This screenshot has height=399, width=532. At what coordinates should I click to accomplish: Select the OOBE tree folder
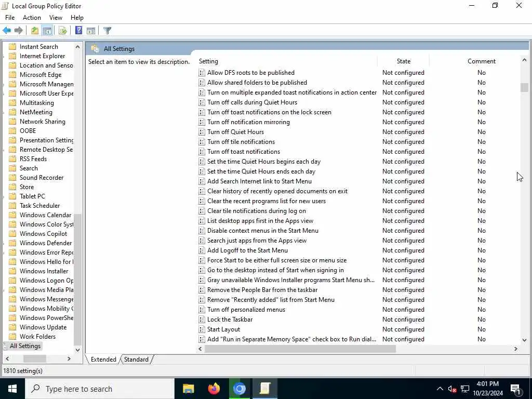coord(28,131)
